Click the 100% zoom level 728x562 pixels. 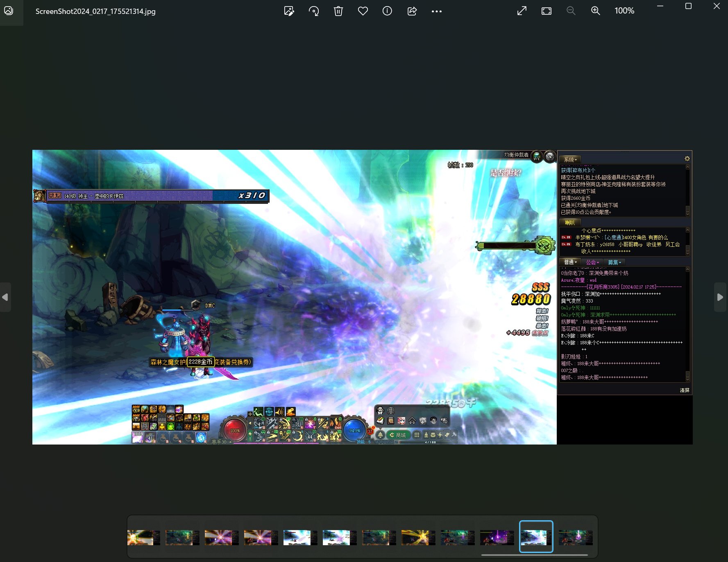pyautogui.click(x=624, y=11)
